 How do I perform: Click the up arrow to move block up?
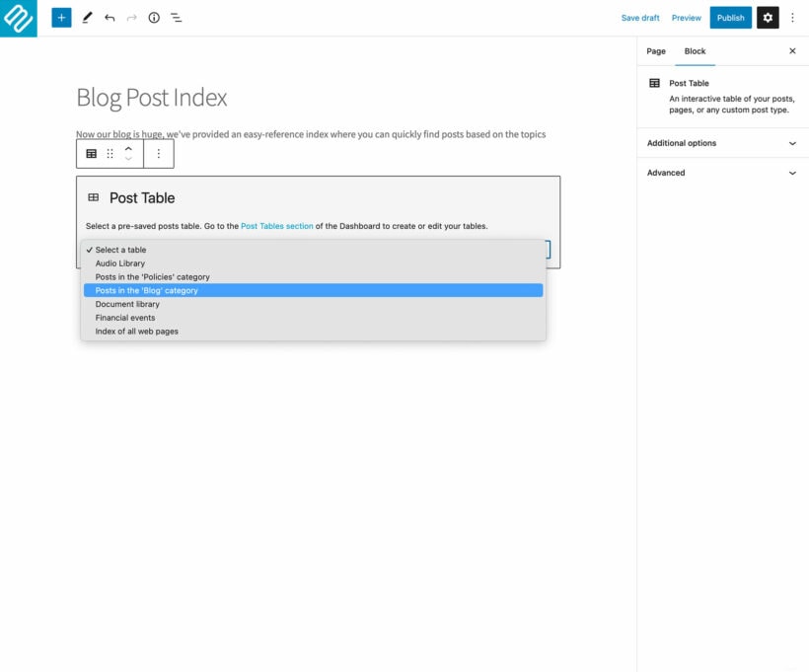(x=128, y=148)
